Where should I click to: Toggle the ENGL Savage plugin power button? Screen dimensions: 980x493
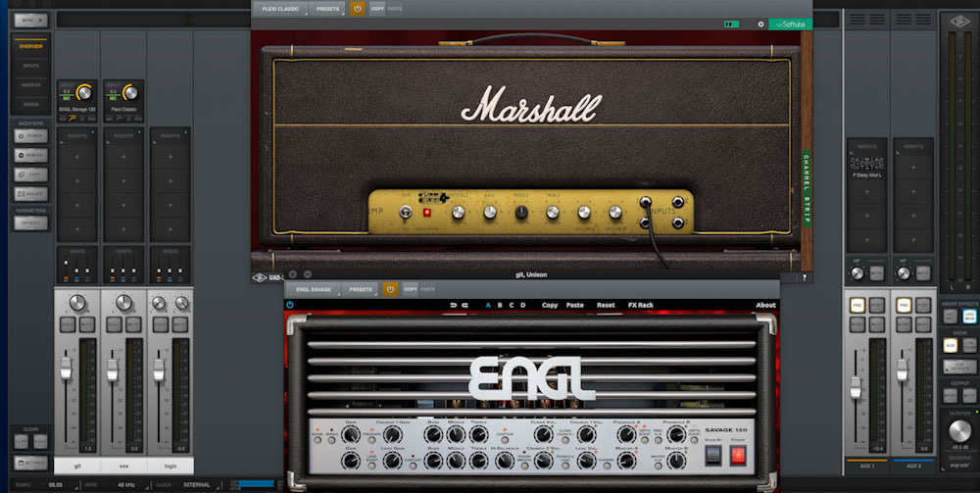pyautogui.click(x=389, y=290)
